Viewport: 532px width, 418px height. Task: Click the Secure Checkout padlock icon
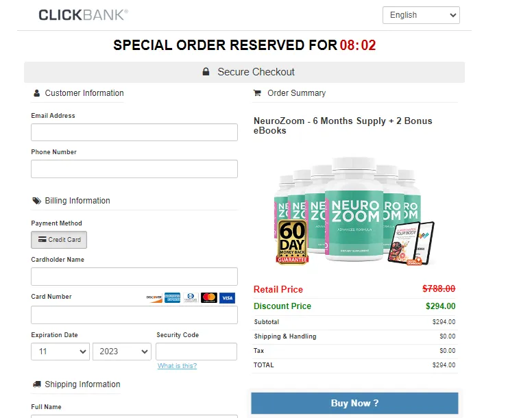pyautogui.click(x=206, y=72)
